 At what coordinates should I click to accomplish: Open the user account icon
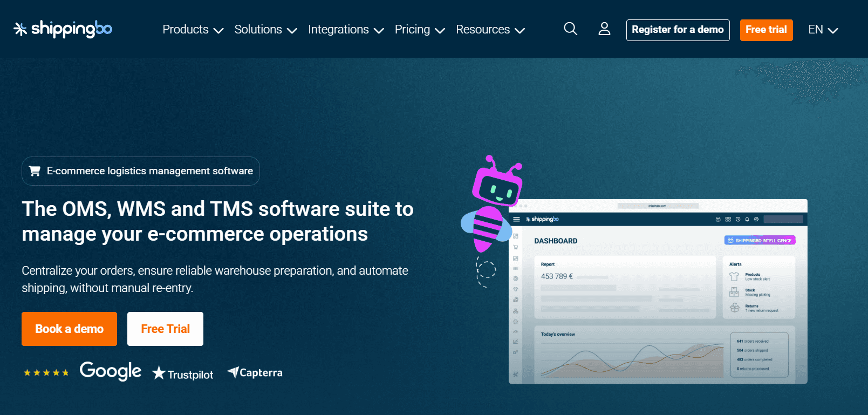tap(604, 29)
